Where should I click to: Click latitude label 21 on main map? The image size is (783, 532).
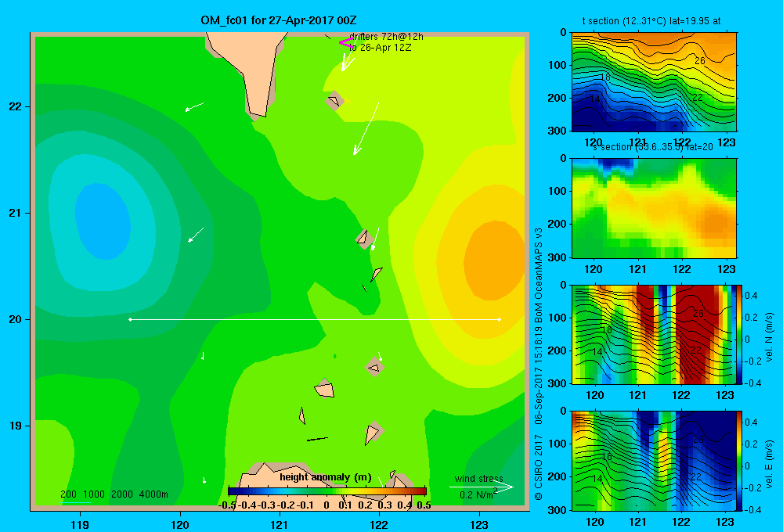point(16,213)
